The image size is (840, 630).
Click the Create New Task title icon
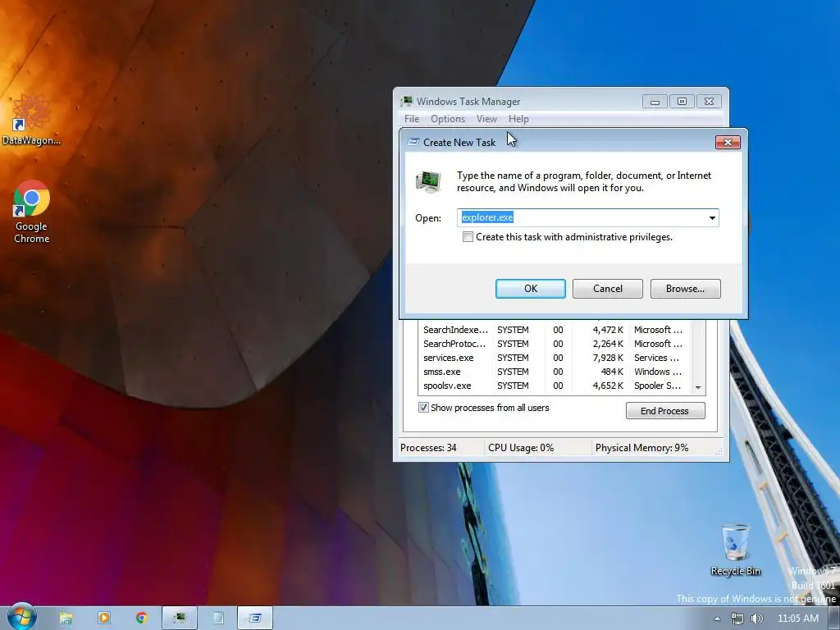pos(413,142)
